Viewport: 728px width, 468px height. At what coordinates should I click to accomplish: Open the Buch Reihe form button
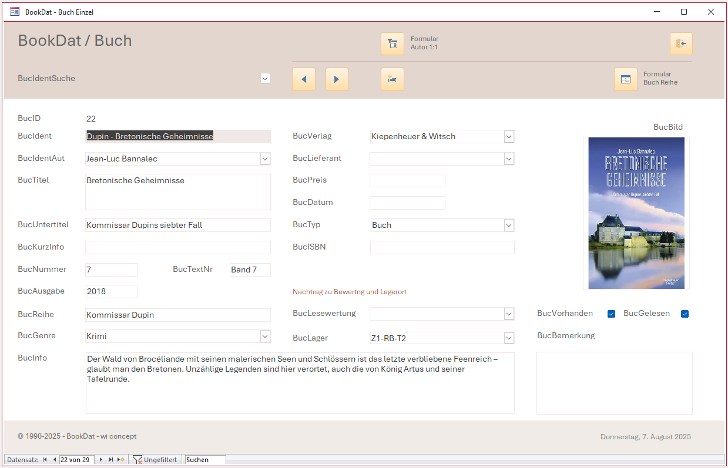click(625, 79)
